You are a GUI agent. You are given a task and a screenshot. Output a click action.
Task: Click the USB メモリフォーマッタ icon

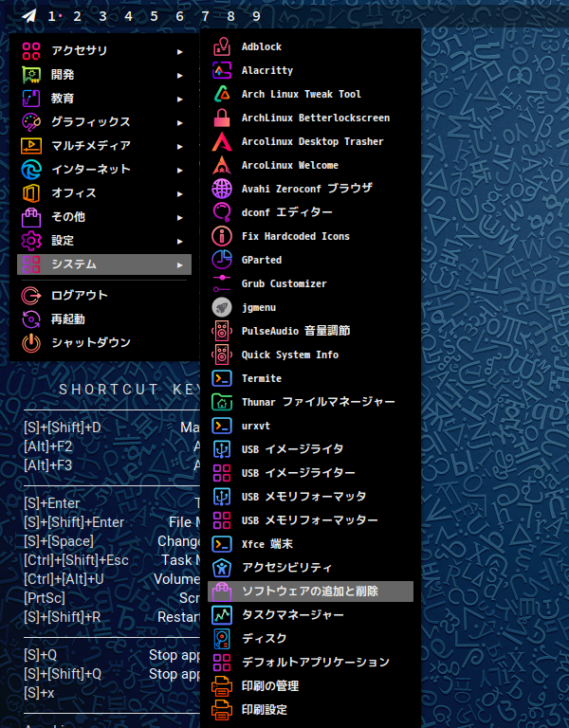point(222,497)
